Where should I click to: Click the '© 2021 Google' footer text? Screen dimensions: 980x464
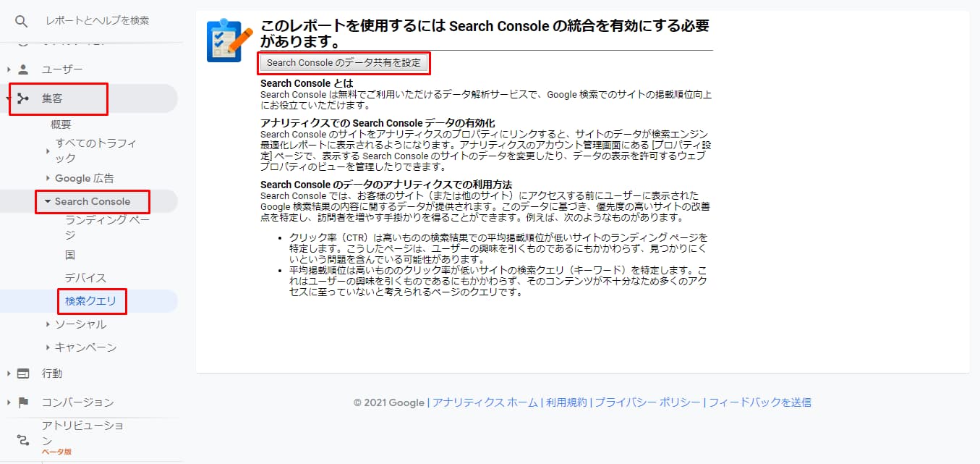click(x=389, y=402)
